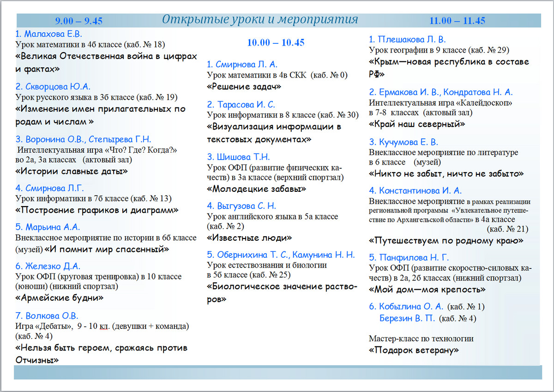
Task: Click the topic «Путешествуем по родному краю»
Action: (x=446, y=241)
